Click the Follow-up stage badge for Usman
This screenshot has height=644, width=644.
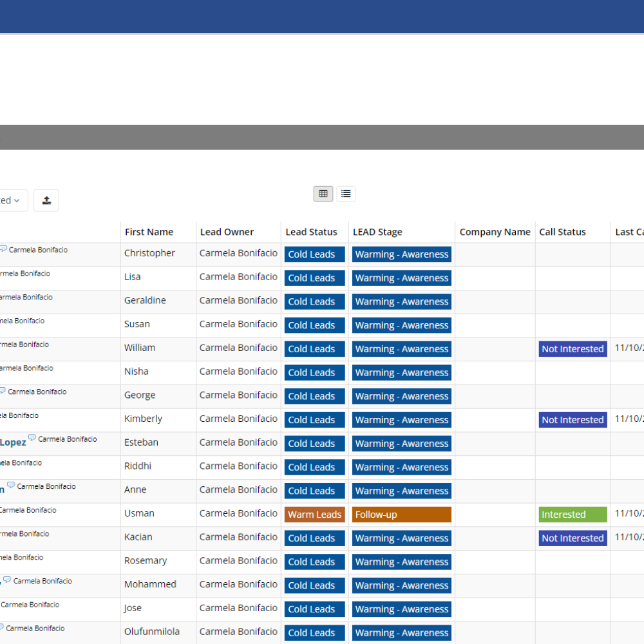tap(402, 515)
